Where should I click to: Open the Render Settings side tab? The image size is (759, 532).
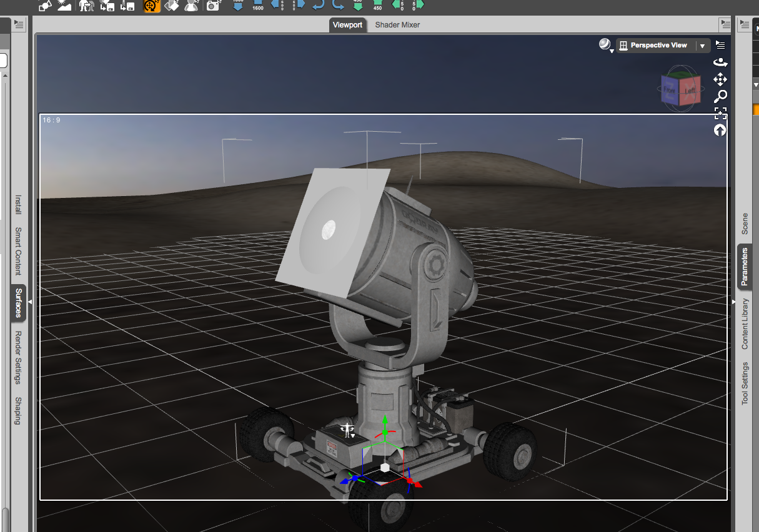18,357
